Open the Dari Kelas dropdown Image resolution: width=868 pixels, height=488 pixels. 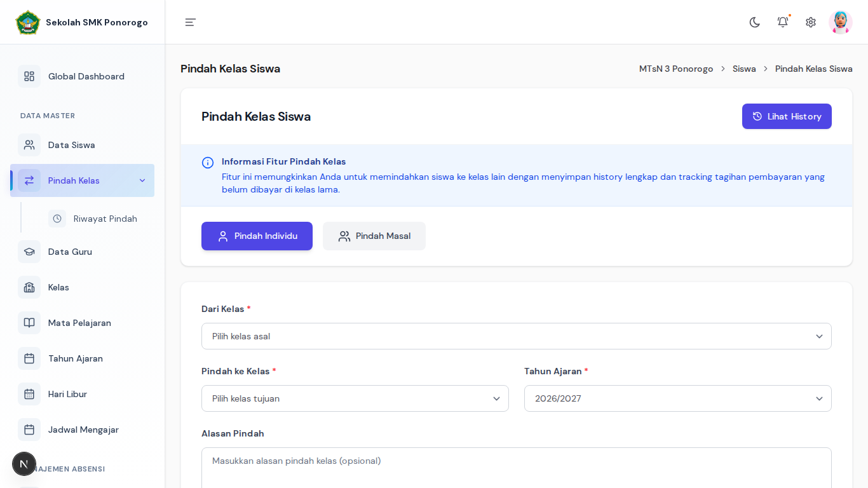(x=517, y=336)
